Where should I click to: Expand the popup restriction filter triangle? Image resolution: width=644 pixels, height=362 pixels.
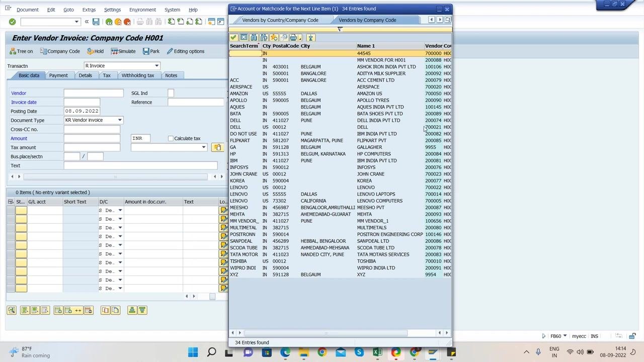[x=340, y=29]
